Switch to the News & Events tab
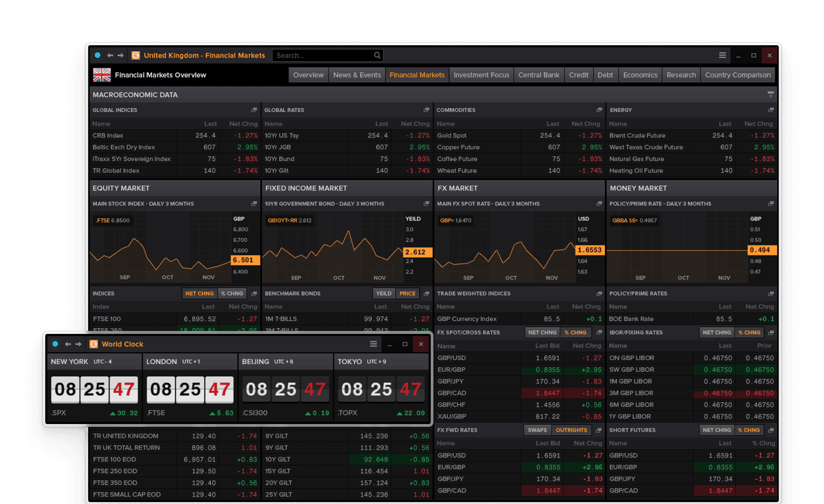The width and height of the screenshot is (824, 504). (x=357, y=75)
